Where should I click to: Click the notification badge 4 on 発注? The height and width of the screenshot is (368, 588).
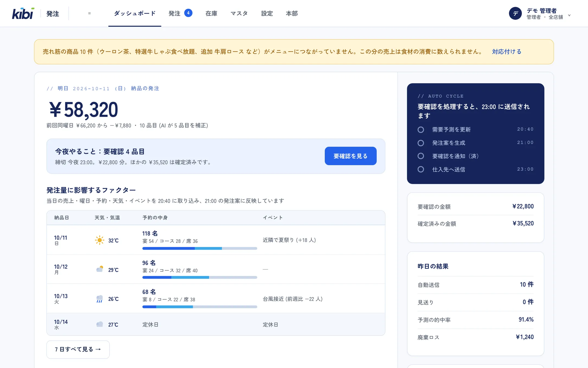coord(188,13)
